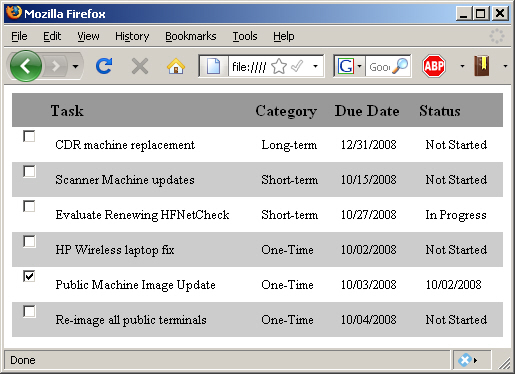Check the CDR machine replacement checkbox
515x374 pixels.
(29, 136)
